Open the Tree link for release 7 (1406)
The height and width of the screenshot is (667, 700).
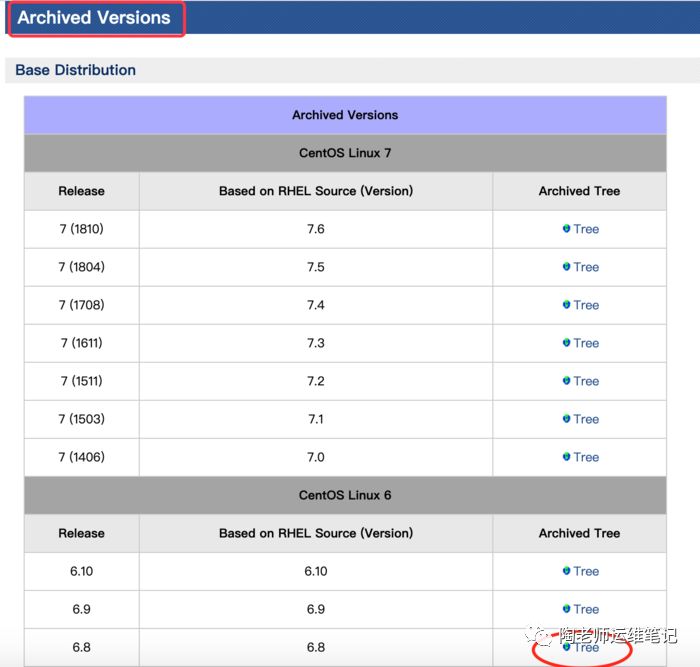586,457
